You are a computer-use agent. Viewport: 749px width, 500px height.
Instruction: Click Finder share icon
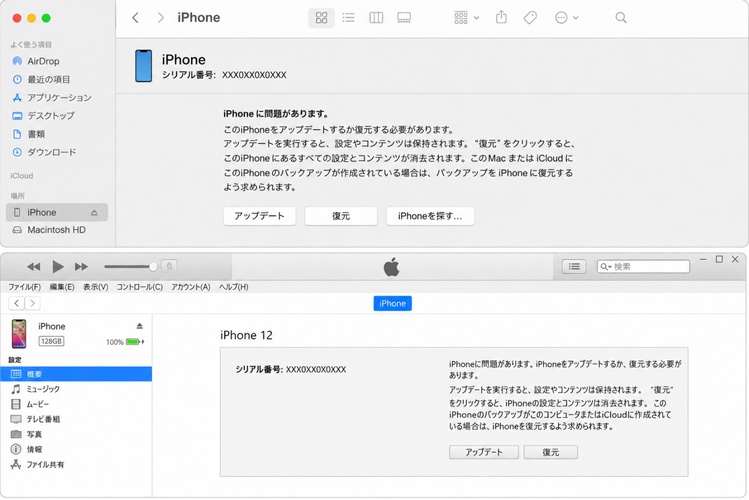coord(501,17)
